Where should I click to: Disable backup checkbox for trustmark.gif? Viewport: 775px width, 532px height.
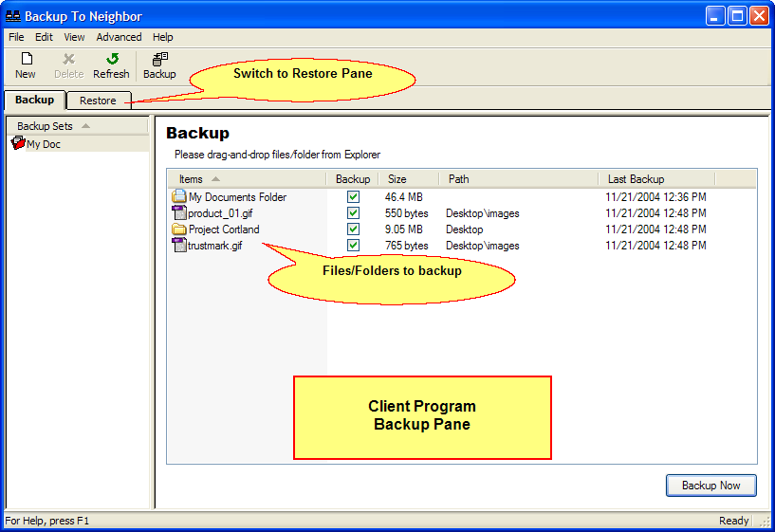353,246
